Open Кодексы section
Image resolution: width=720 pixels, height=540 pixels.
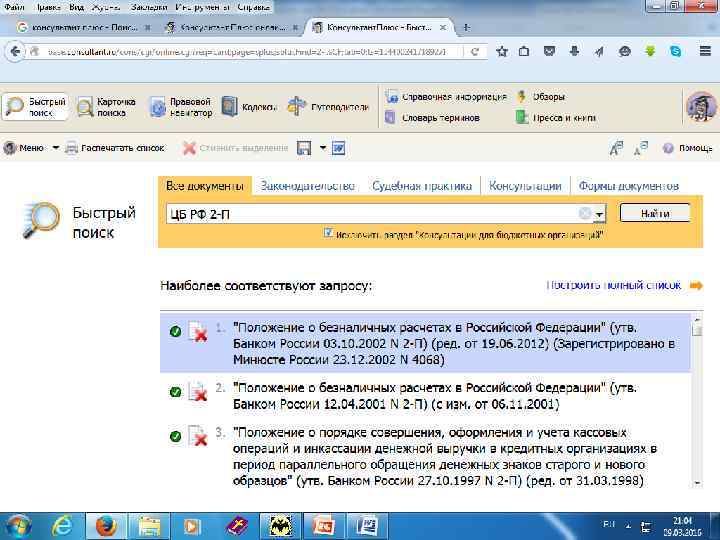(248, 107)
